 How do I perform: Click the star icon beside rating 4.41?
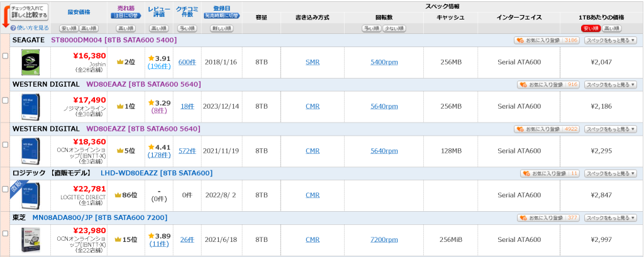151,147
